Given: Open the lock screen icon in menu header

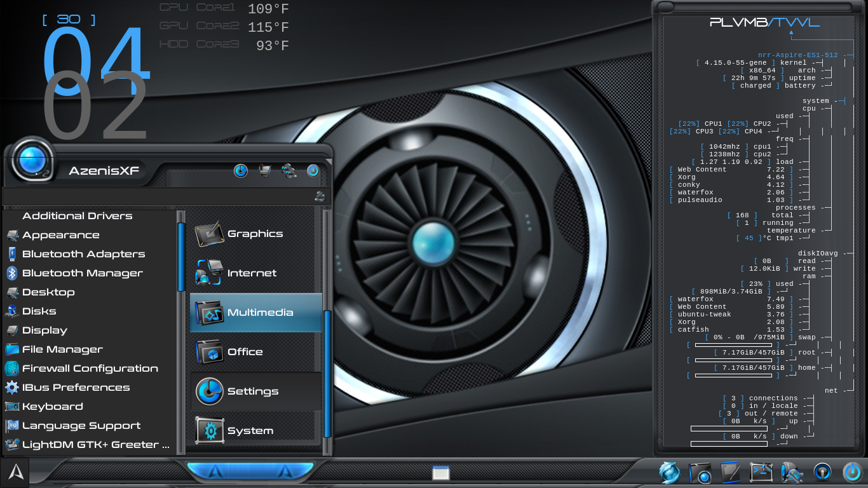Looking at the screenshot, I should (265, 171).
